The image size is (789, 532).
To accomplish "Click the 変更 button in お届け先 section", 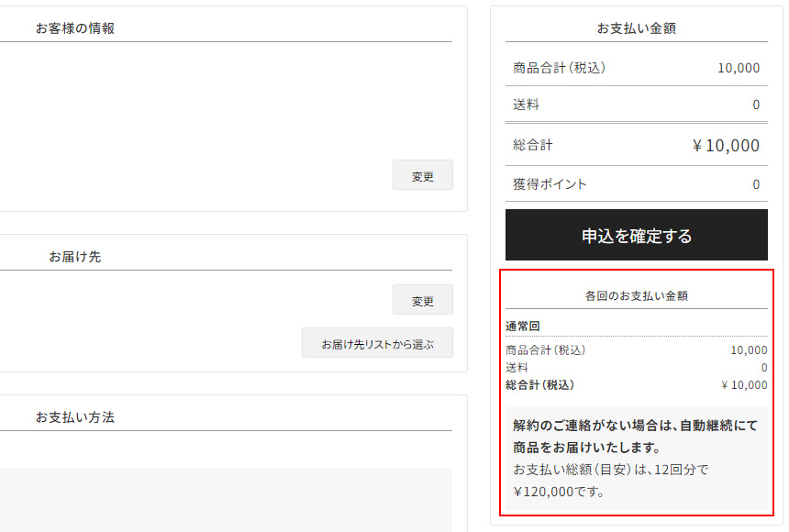I will (x=422, y=299).
